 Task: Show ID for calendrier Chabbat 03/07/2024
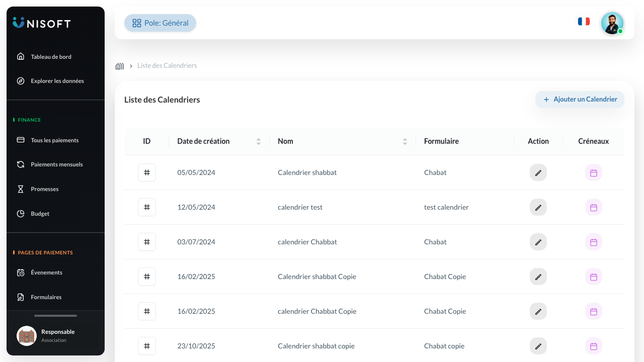pyautogui.click(x=147, y=242)
